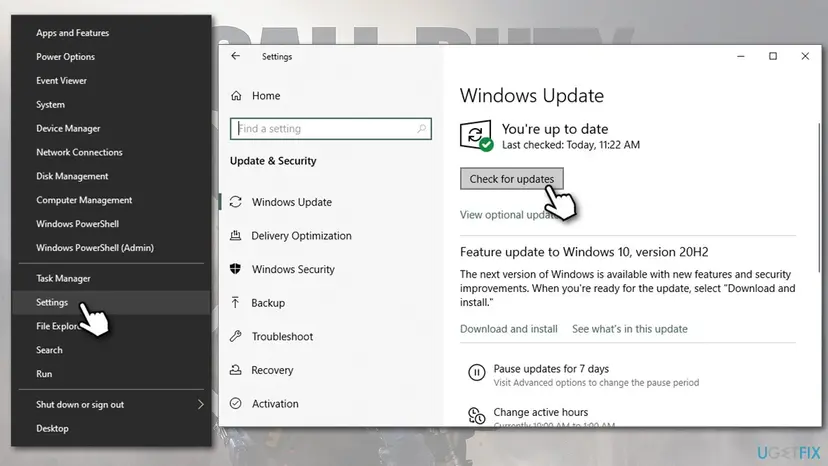Viewport: 828px width, 466px height.
Task: Choose Search in the context menu
Action: 49,350
